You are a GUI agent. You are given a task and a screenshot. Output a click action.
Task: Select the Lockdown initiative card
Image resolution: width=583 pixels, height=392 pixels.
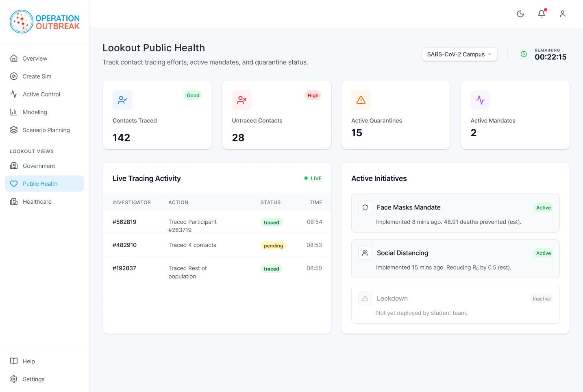[455, 304]
